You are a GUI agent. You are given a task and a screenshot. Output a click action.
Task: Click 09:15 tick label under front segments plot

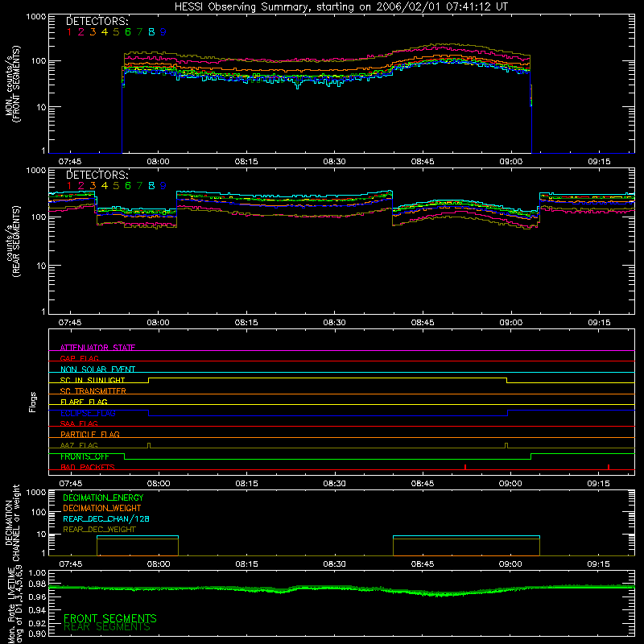coord(599,162)
